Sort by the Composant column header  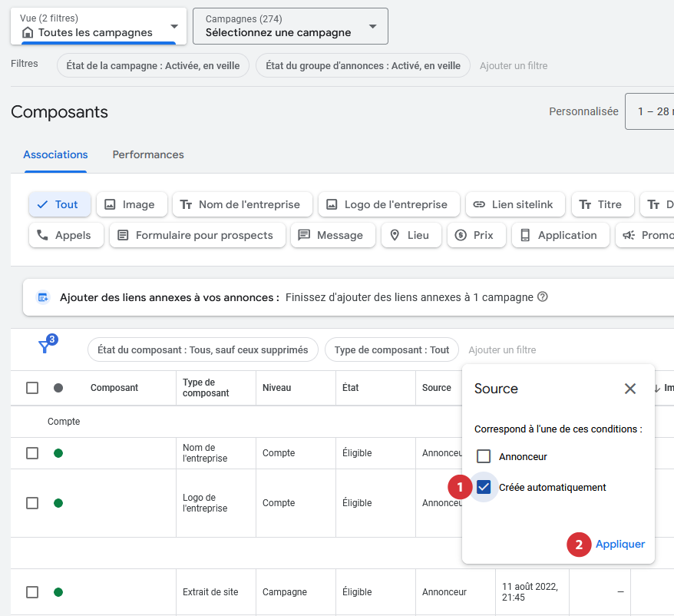[114, 388]
